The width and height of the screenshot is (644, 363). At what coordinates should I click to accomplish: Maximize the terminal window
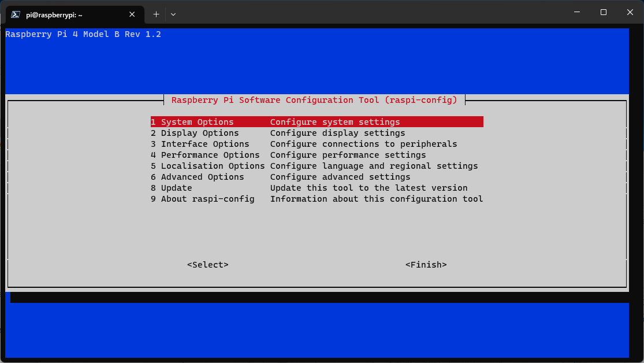coord(604,12)
